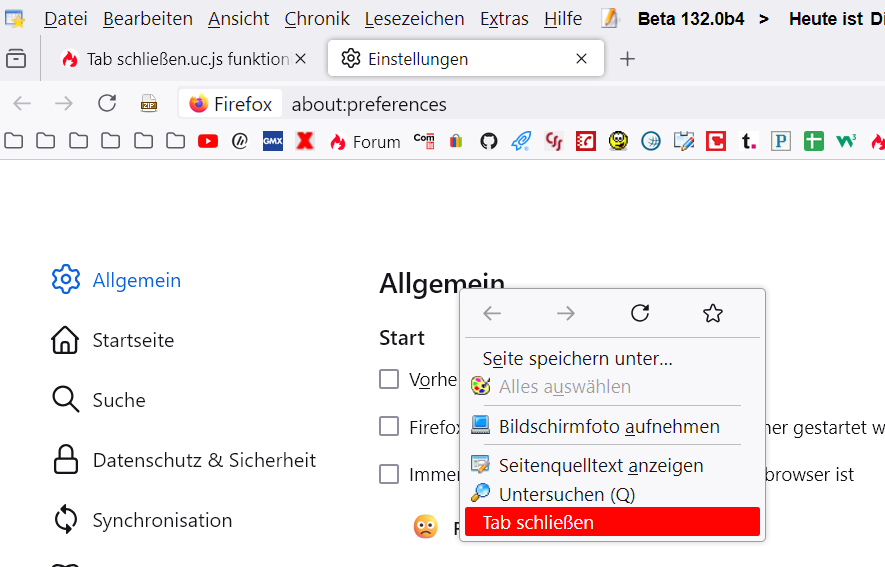Choose 'Bildschirmfoto aufnehmen' menu entry

tap(609, 427)
